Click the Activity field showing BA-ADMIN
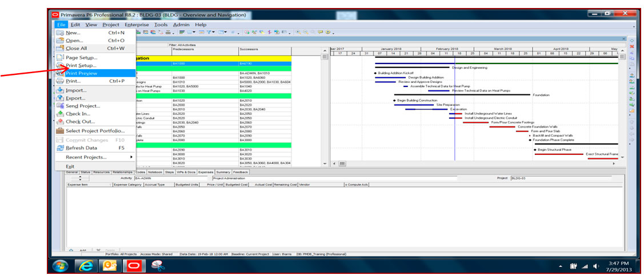644x279 pixels. click(171, 178)
